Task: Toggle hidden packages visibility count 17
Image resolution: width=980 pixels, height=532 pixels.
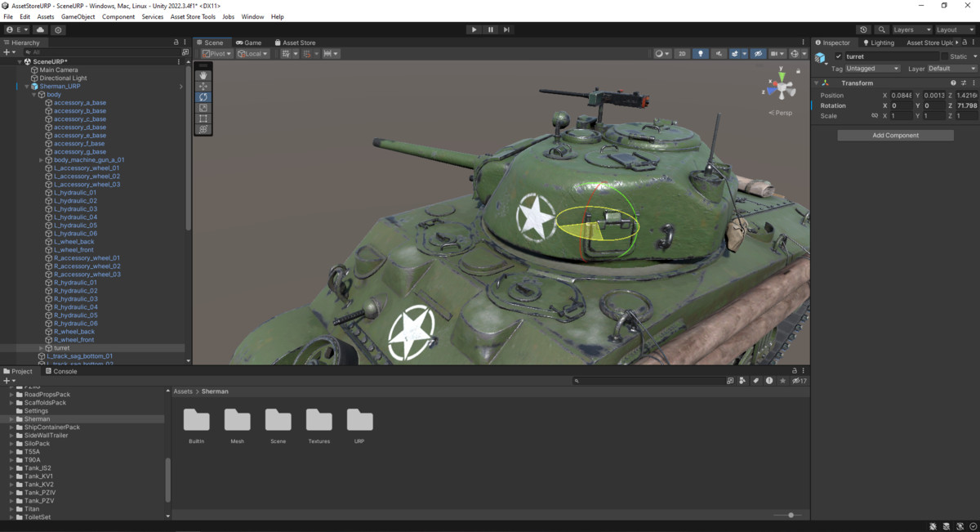Action: pos(800,381)
